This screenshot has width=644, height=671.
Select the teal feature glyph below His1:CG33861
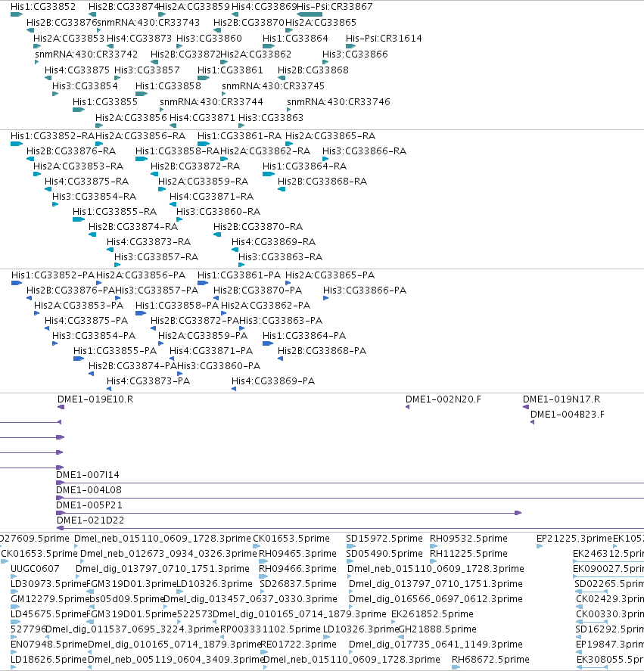(204, 79)
